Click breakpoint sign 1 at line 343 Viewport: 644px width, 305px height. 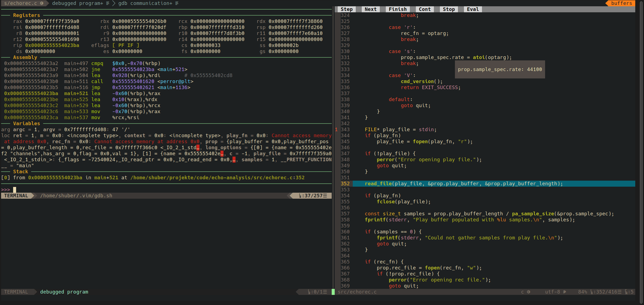tap(336, 130)
